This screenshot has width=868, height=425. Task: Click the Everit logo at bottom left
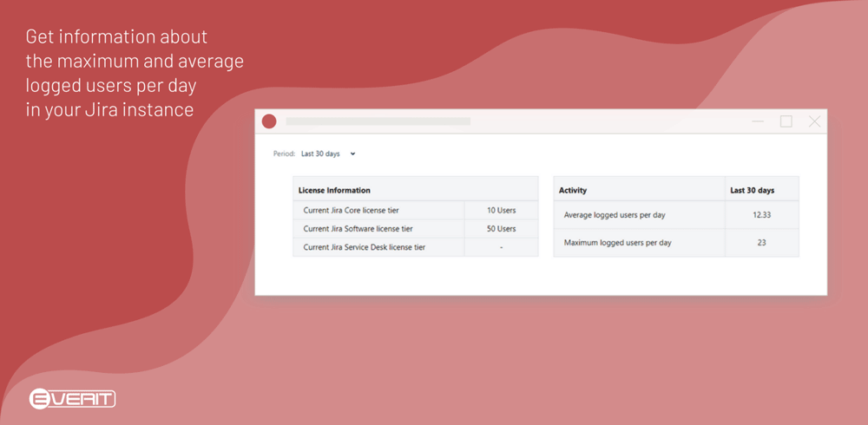pyautogui.click(x=72, y=398)
